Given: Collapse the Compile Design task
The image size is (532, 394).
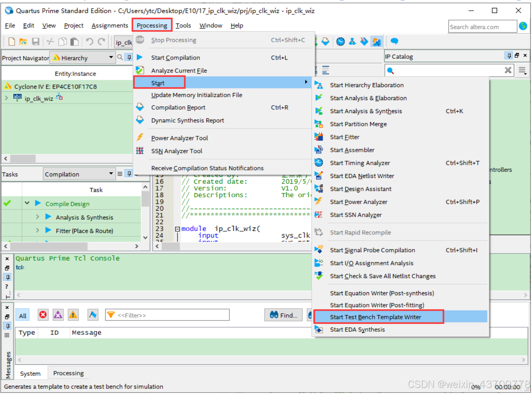Looking at the screenshot, I should click(27, 203).
